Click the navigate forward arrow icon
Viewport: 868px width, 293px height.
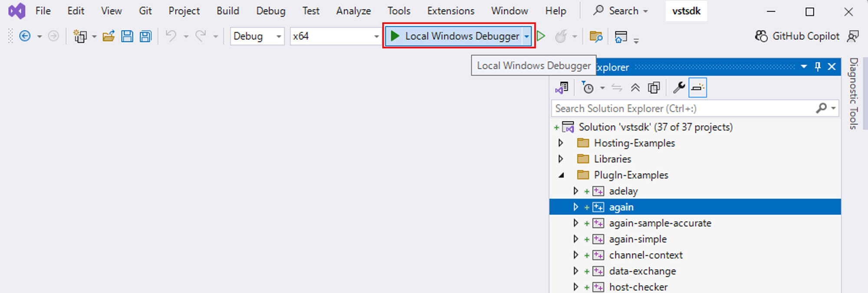point(53,36)
